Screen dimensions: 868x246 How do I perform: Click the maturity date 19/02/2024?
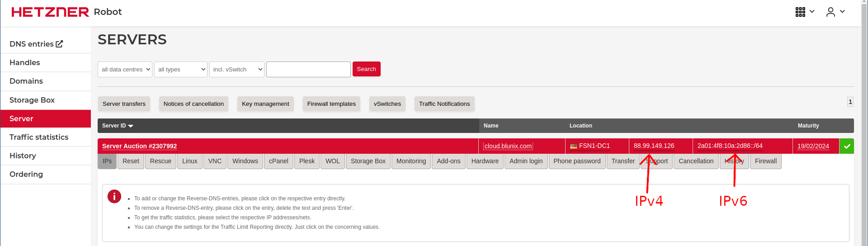pyautogui.click(x=813, y=146)
